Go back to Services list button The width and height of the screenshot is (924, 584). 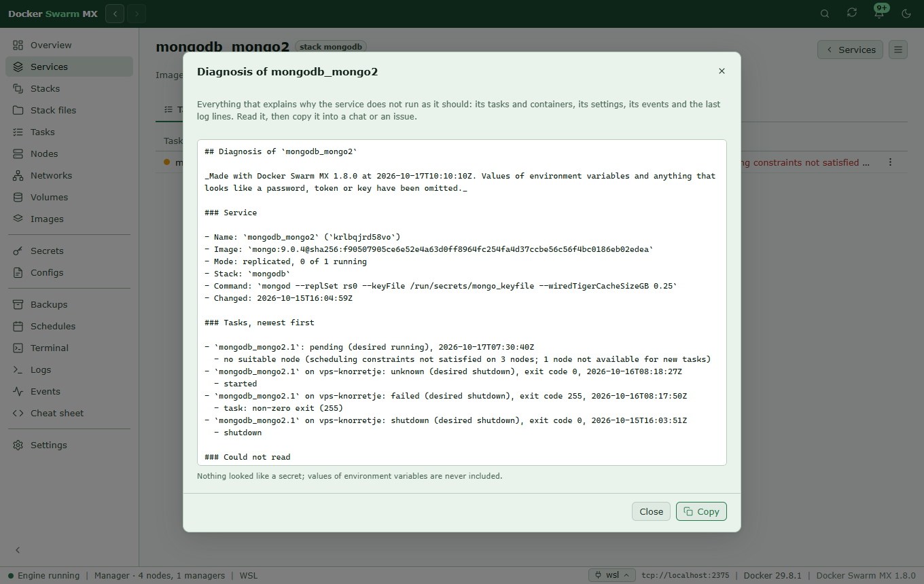pos(851,50)
